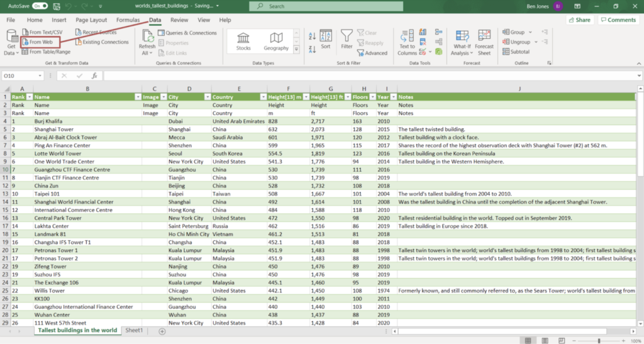The height and width of the screenshot is (344, 644).
Task: Launch Text to Columns wizard
Action: (x=407, y=43)
